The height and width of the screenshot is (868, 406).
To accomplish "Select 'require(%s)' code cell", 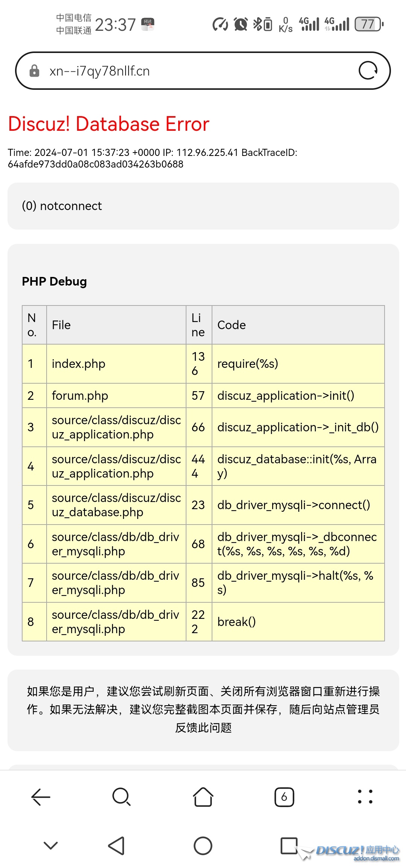I will pos(298,364).
